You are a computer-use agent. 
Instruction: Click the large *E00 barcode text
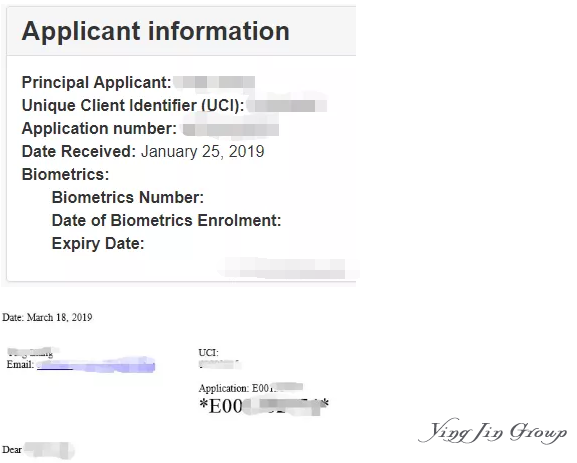pos(264,406)
